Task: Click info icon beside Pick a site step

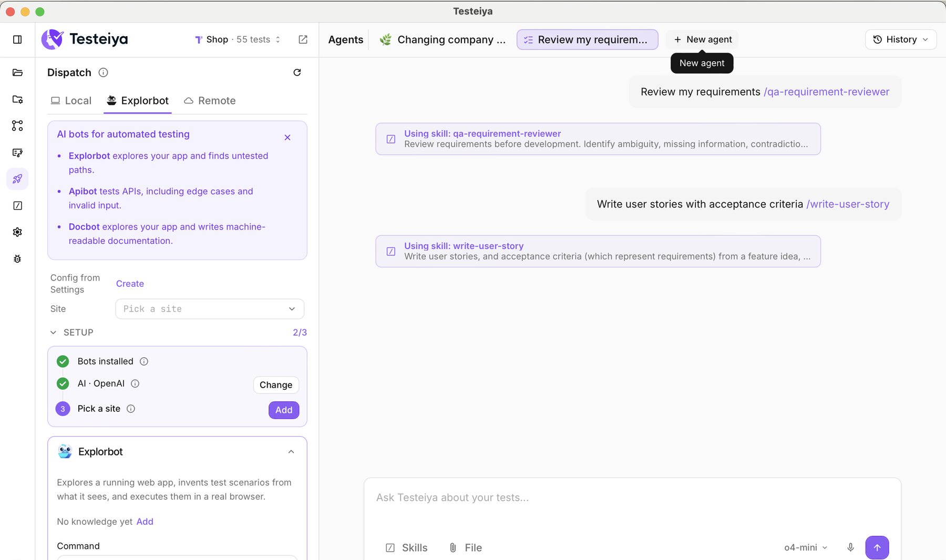Action: point(131,409)
